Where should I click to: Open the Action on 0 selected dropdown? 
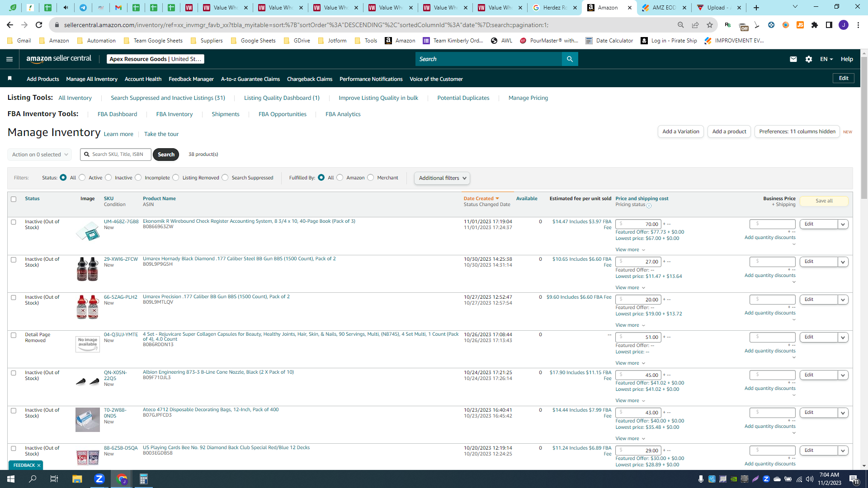[40, 155]
